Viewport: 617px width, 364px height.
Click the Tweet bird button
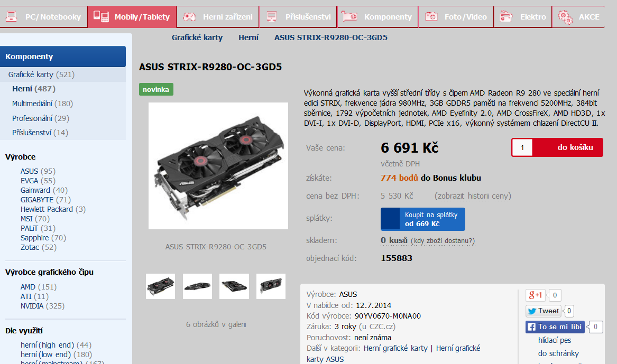[x=544, y=311]
